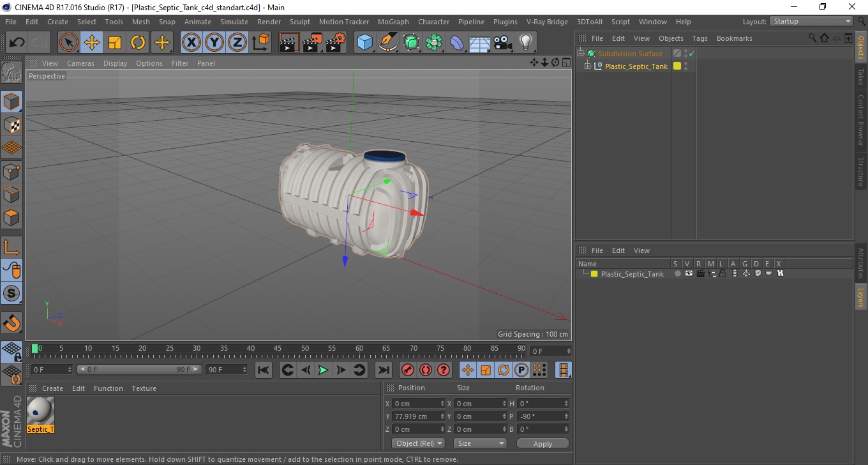Activate the Scale tool

[115, 43]
